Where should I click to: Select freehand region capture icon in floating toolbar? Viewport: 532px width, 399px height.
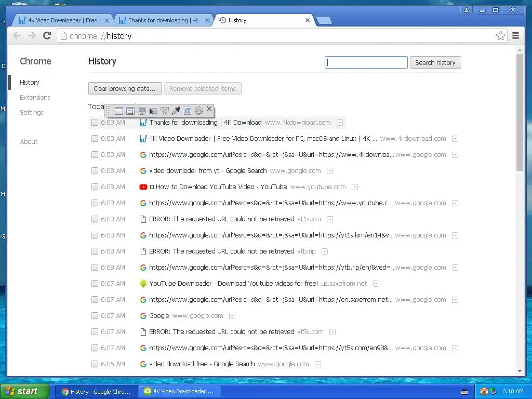coord(165,111)
